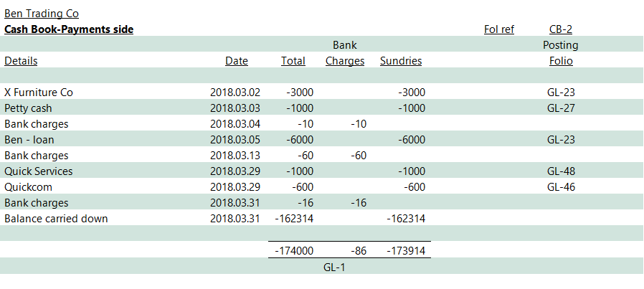
Task: Click the Sundries column header
Action: [x=400, y=61]
